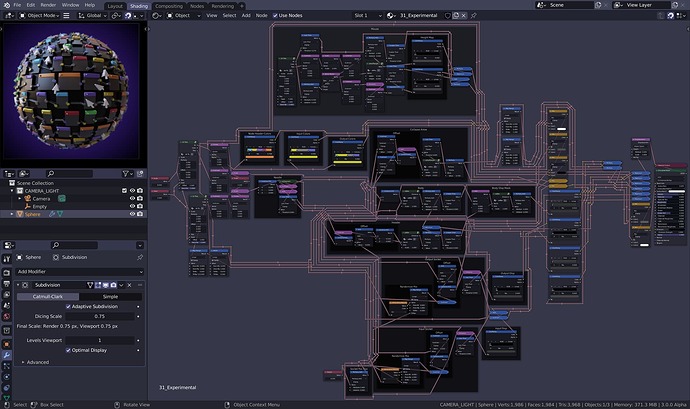This screenshot has width=690, height=409.
Task: Add a new view layer
Action: coord(675,5)
